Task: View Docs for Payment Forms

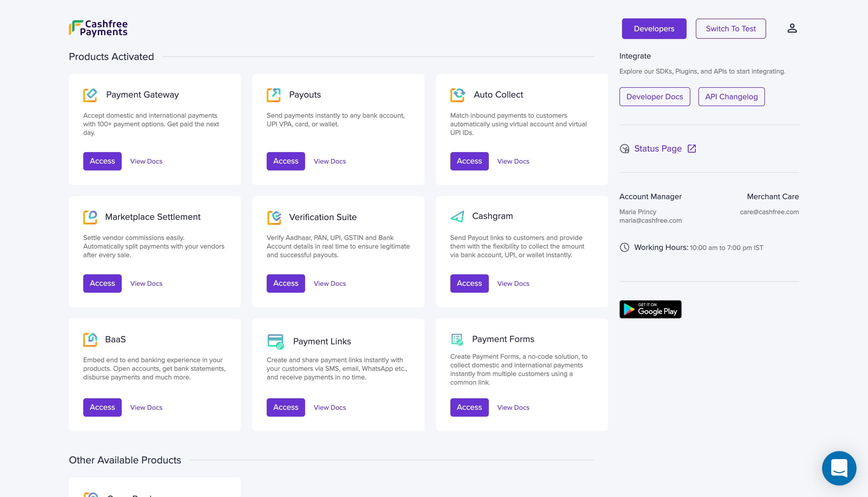Action: pyautogui.click(x=513, y=407)
